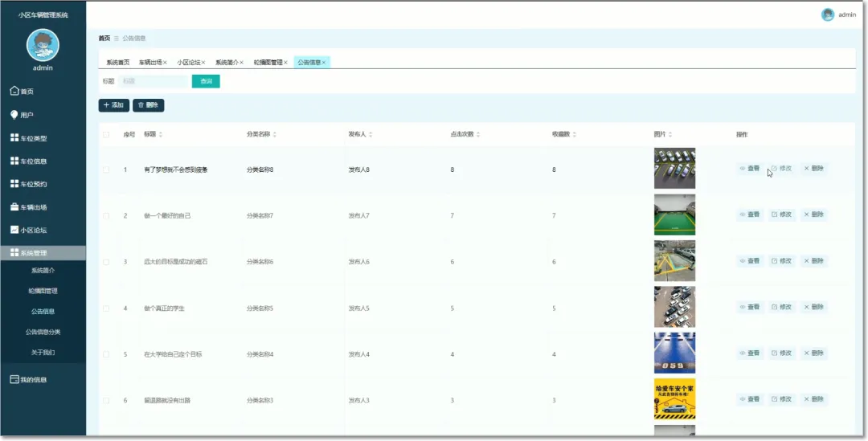The height and width of the screenshot is (441, 868).
Task: Check the checkbox for row 2
Action: [x=106, y=216]
